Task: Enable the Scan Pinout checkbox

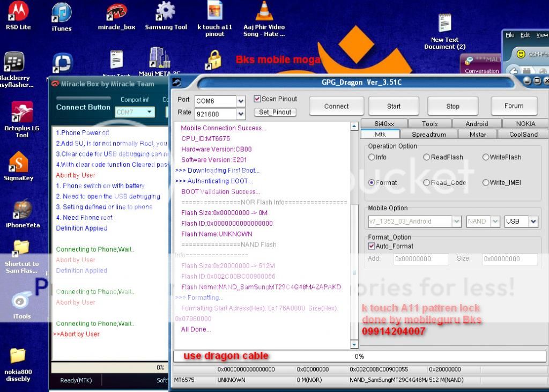Action: coord(257,99)
